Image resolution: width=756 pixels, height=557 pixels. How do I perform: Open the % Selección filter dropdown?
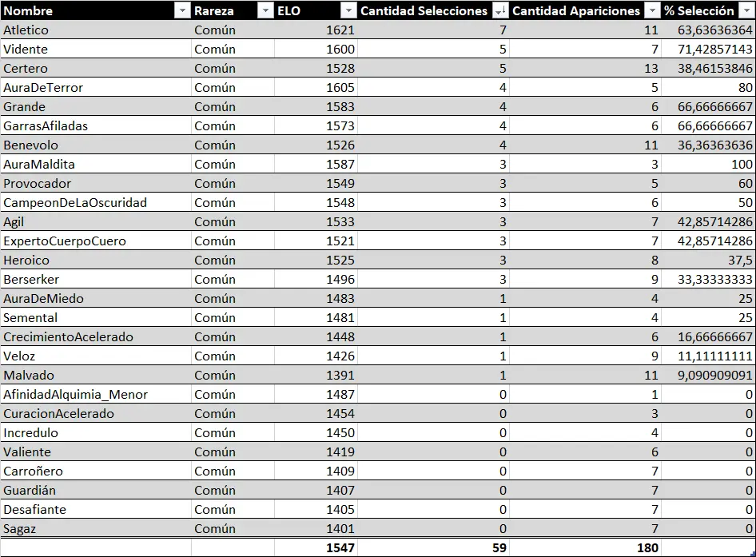(746, 10)
